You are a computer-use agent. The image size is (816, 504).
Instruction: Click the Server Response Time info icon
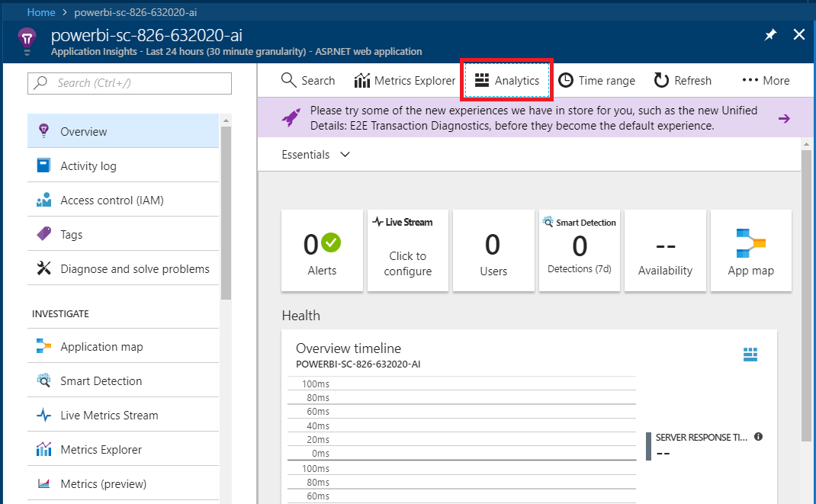point(758,437)
